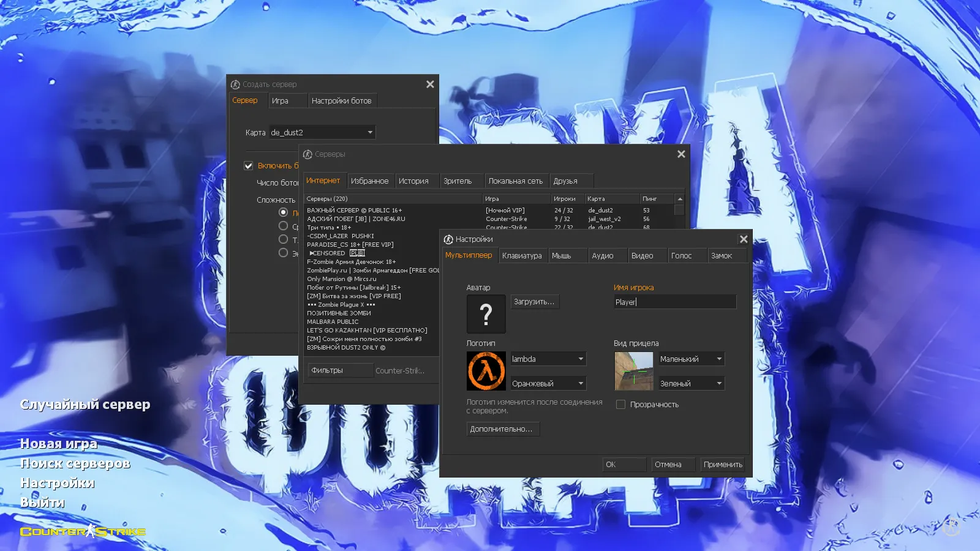Click the Counter-Strike icon in the Серверы title bar
This screenshot has height=551, width=980.
(x=309, y=154)
